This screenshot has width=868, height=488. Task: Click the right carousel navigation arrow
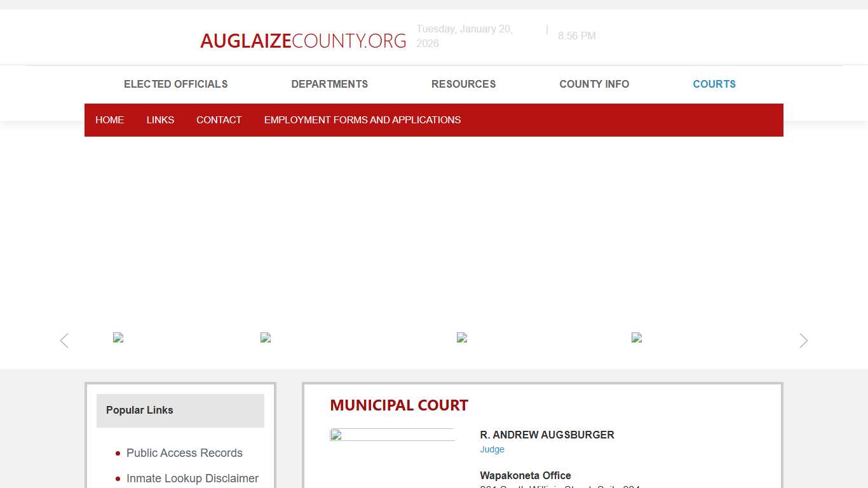pyautogui.click(x=803, y=341)
